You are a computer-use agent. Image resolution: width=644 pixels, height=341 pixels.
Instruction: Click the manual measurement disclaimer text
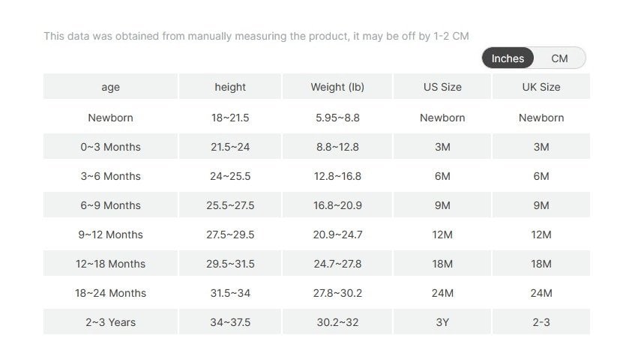(256, 36)
